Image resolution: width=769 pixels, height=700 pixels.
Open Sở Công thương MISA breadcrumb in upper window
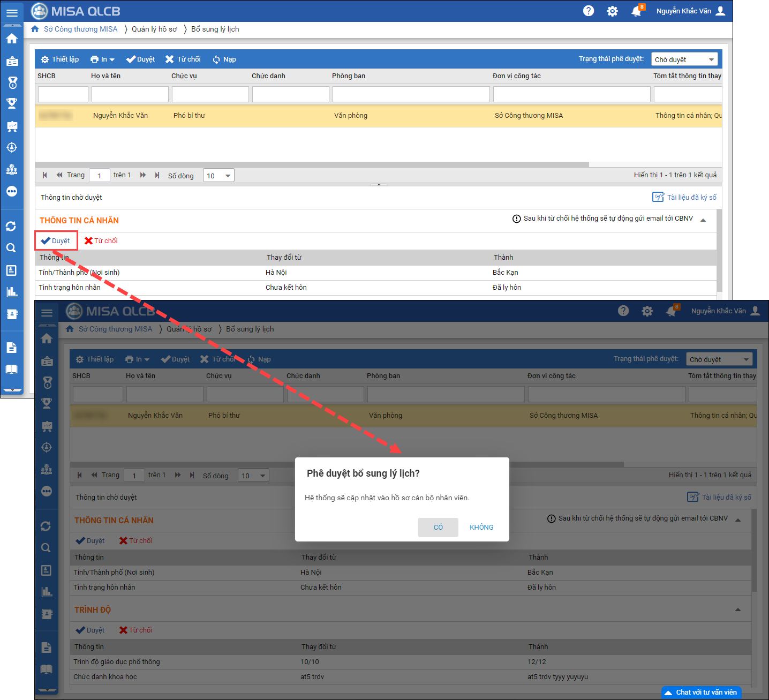point(80,29)
